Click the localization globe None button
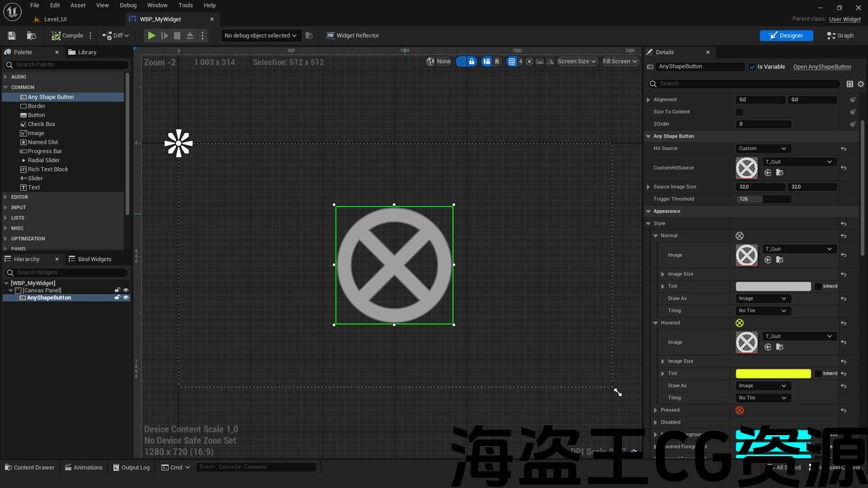Viewport: 868px width, 488px height. pyautogui.click(x=438, y=62)
